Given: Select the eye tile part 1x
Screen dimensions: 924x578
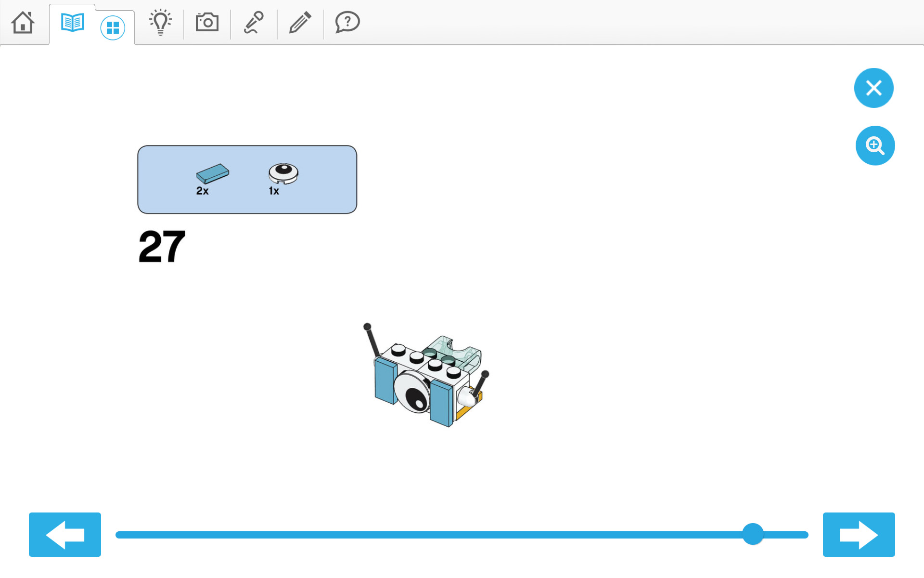Looking at the screenshot, I should coord(283,173).
